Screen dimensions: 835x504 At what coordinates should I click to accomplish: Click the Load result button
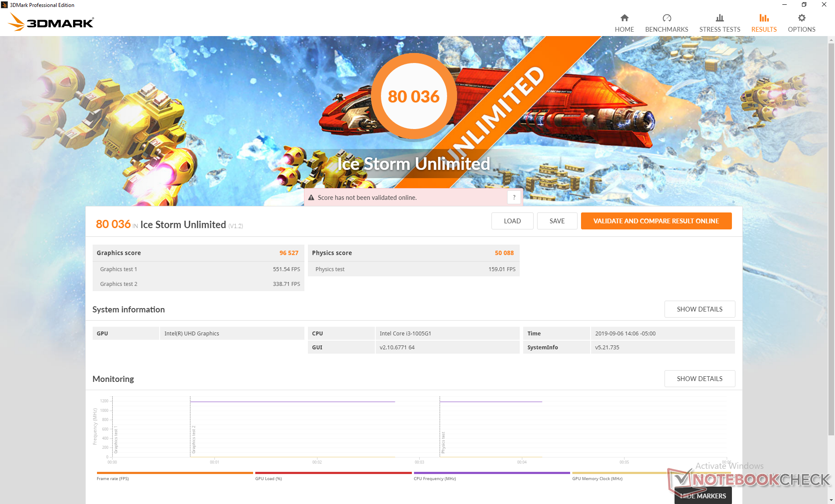512,221
